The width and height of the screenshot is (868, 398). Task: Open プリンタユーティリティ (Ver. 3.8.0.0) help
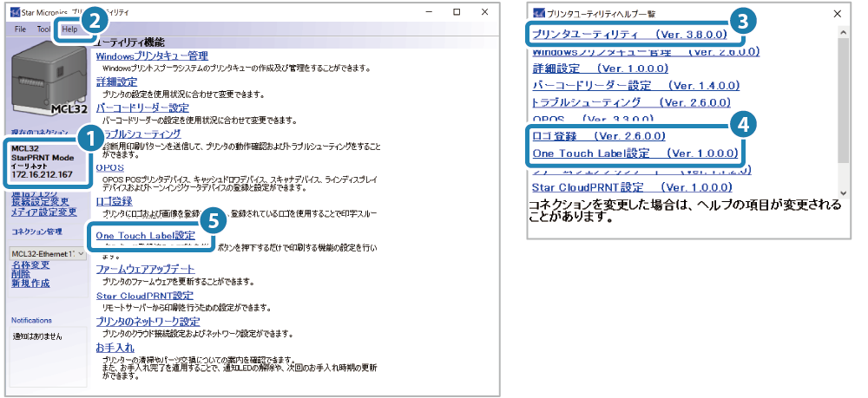(x=629, y=35)
